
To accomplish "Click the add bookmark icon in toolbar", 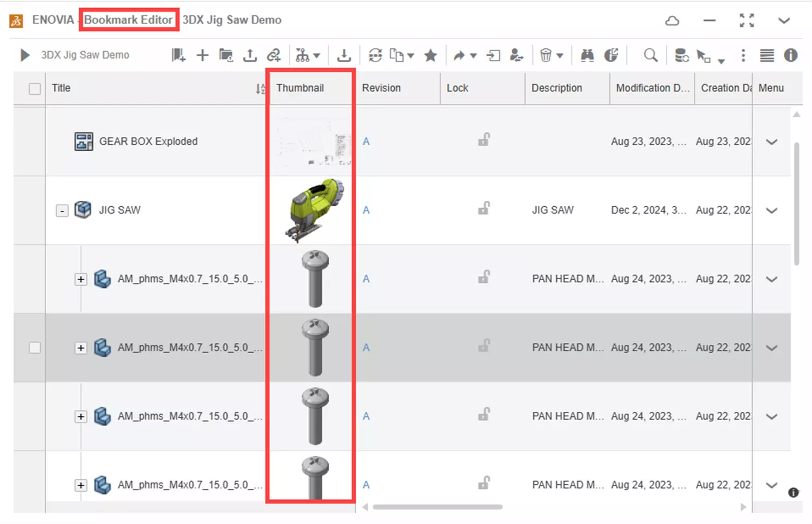I will tap(178, 55).
